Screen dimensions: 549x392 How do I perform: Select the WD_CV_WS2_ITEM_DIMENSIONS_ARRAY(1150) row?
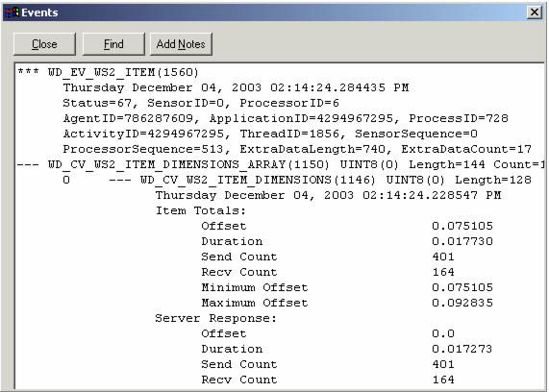point(281,164)
